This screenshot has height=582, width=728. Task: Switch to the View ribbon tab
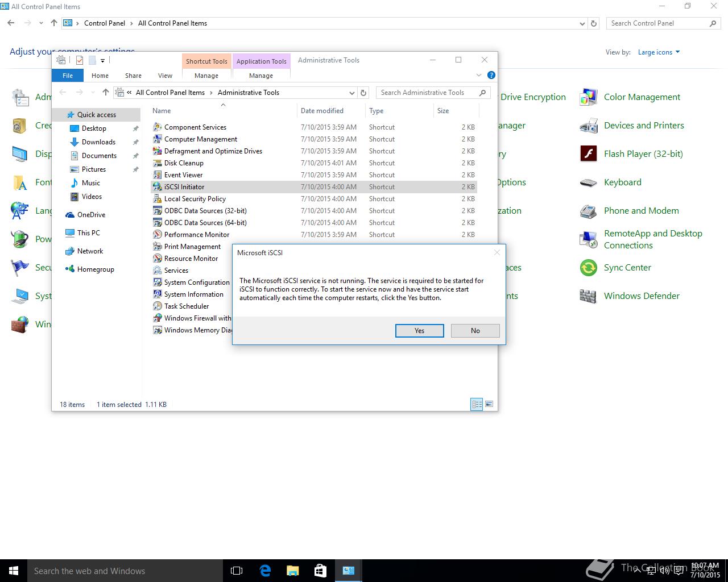pos(165,76)
